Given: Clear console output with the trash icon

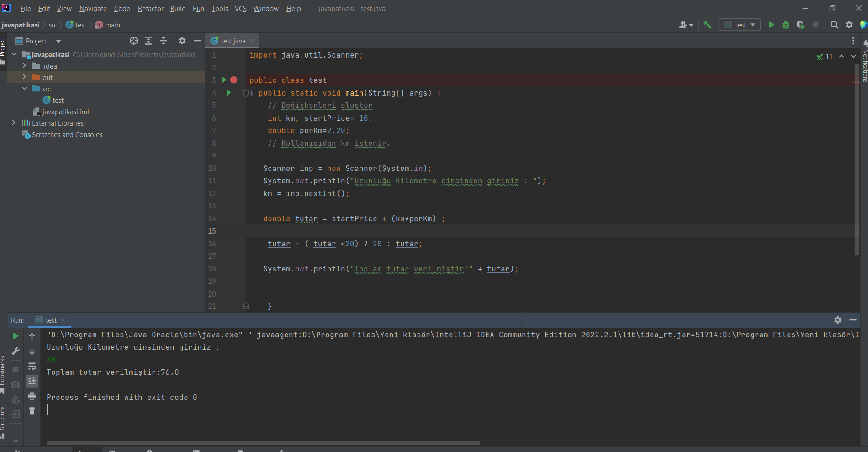Looking at the screenshot, I should (x=32, y=410).
